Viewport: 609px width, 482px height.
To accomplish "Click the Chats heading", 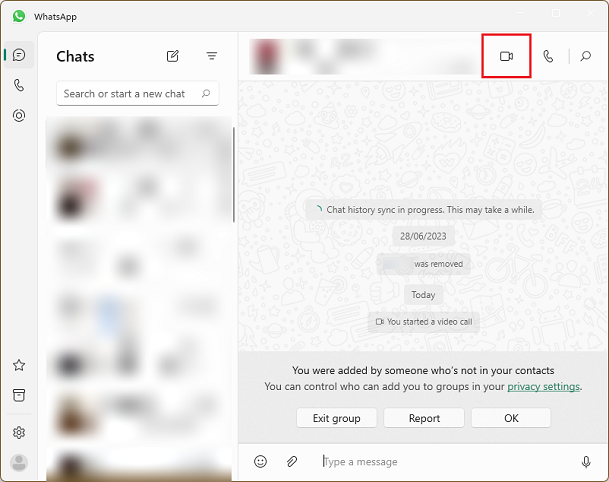I will point(75,57).
